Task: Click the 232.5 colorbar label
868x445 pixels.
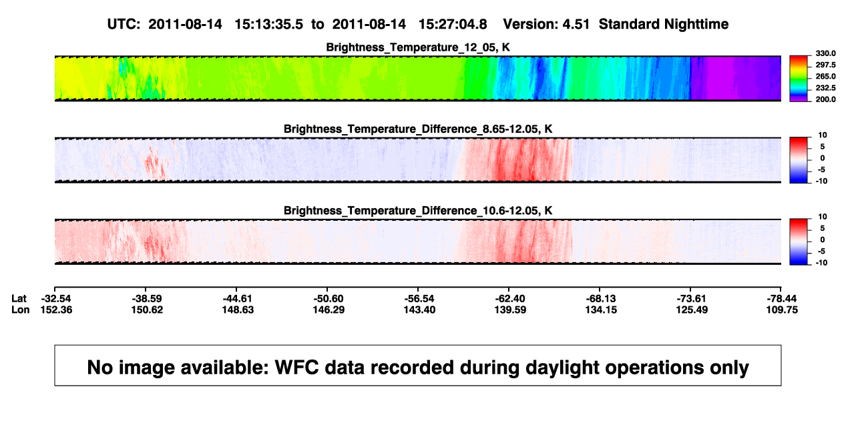Action: [825, 87]
